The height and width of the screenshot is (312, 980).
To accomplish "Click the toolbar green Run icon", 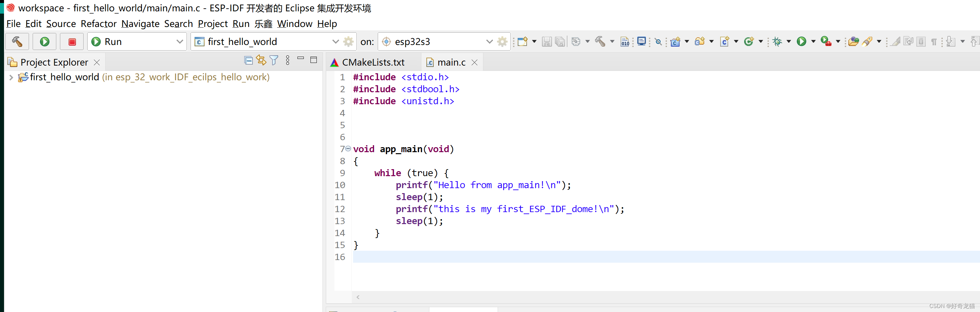I will click(801, 42).
